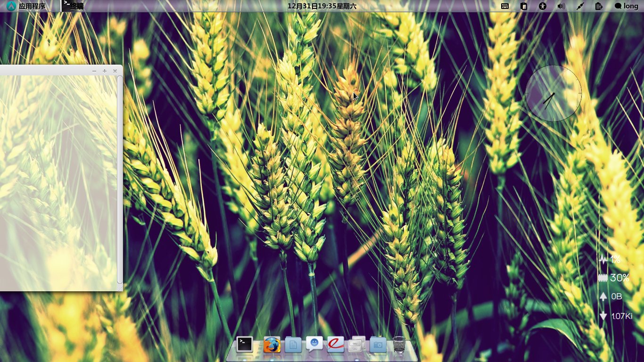Click the download speed 1.07Ki indicator
Viewport: 644px width, 362px height.
(616, 316)
